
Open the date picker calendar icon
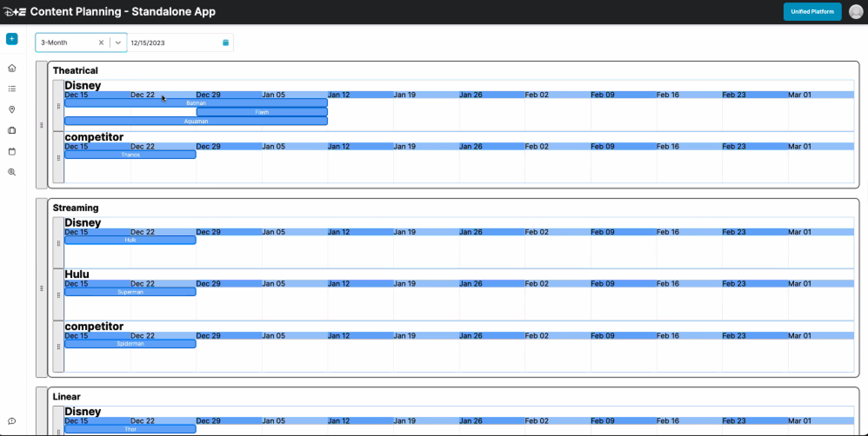(225, 43)
